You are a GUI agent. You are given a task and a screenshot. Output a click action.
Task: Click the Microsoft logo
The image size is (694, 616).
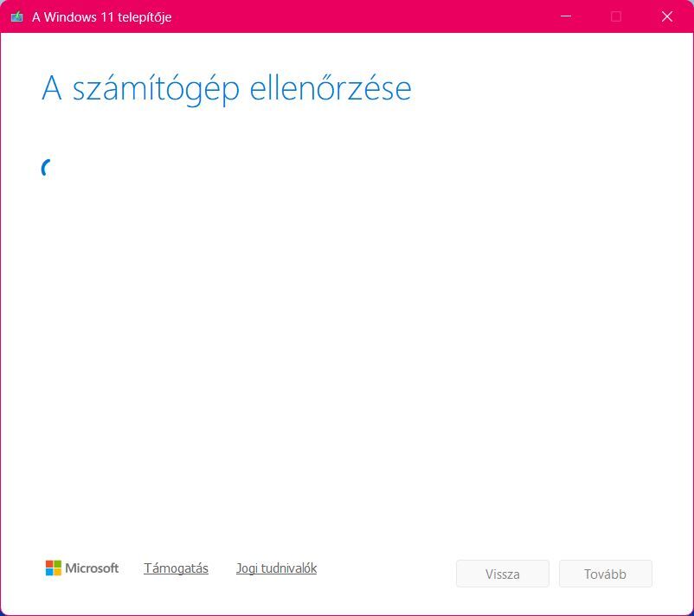point(82,568)
